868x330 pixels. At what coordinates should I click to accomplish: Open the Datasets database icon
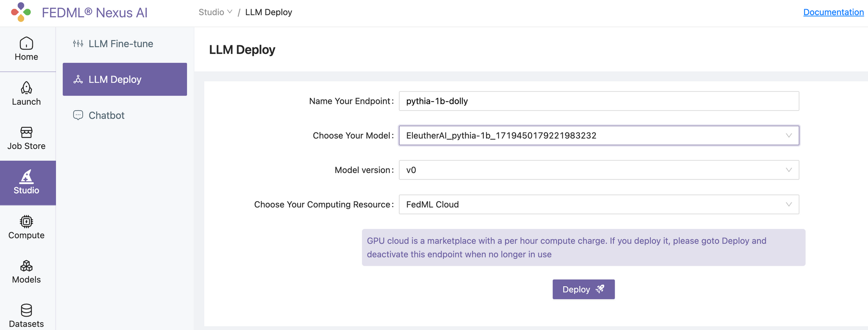click(26, 310)
